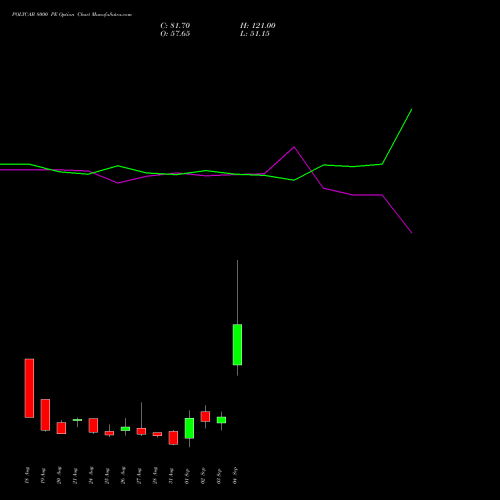500x500 pixels.
Task: Click the 18 Aug date label
Action: [x=27, y=475]
